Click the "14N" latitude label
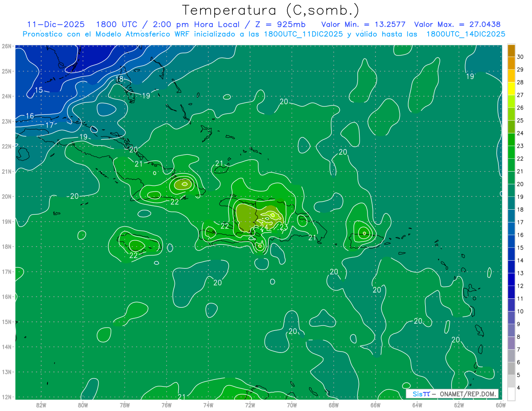The width and height of the screenshot is (532, 411). coord(6,347)
